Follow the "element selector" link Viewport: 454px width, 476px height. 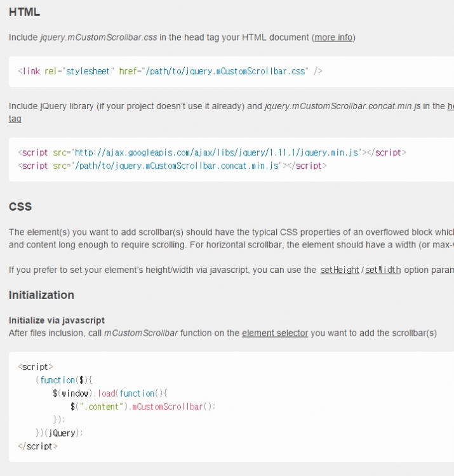(275, 333)
